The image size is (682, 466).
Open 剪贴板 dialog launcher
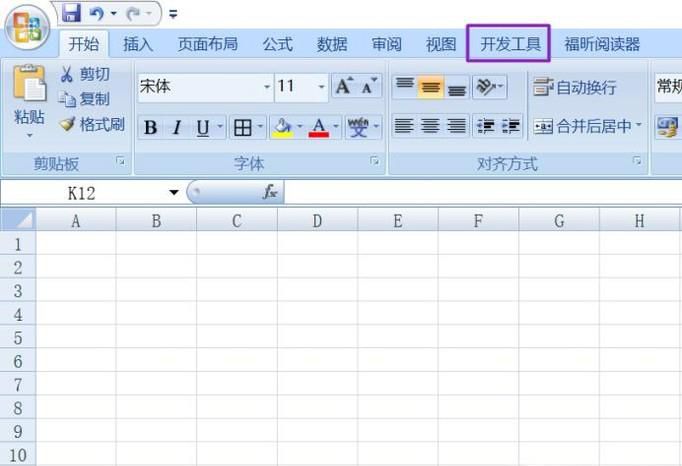pyautogui.click(x=121, y=162)
